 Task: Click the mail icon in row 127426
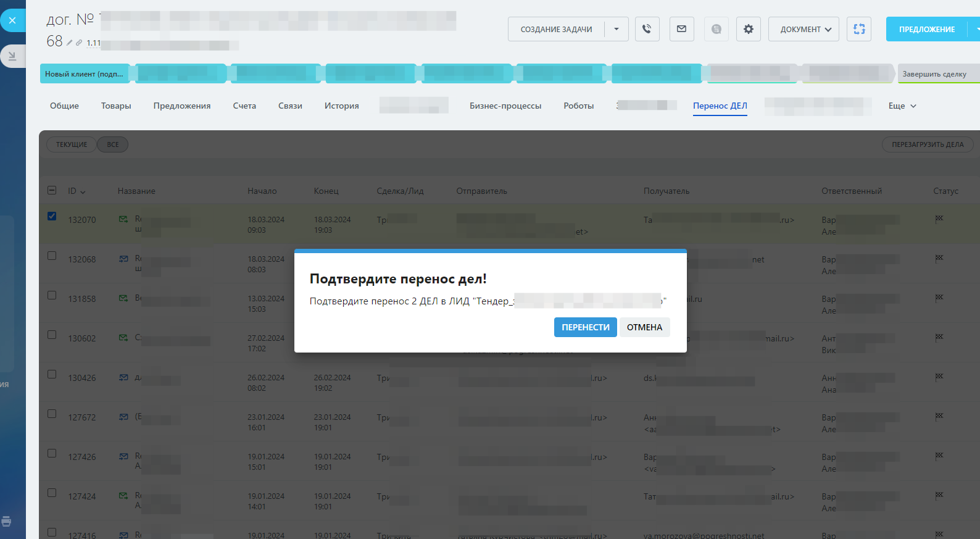pyautogui.click(x=123, y=456)
